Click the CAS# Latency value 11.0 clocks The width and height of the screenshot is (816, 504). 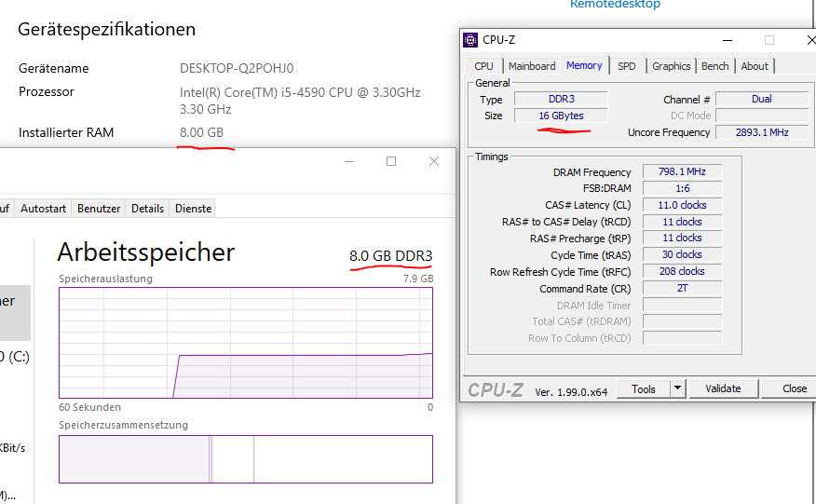(682, 205)
